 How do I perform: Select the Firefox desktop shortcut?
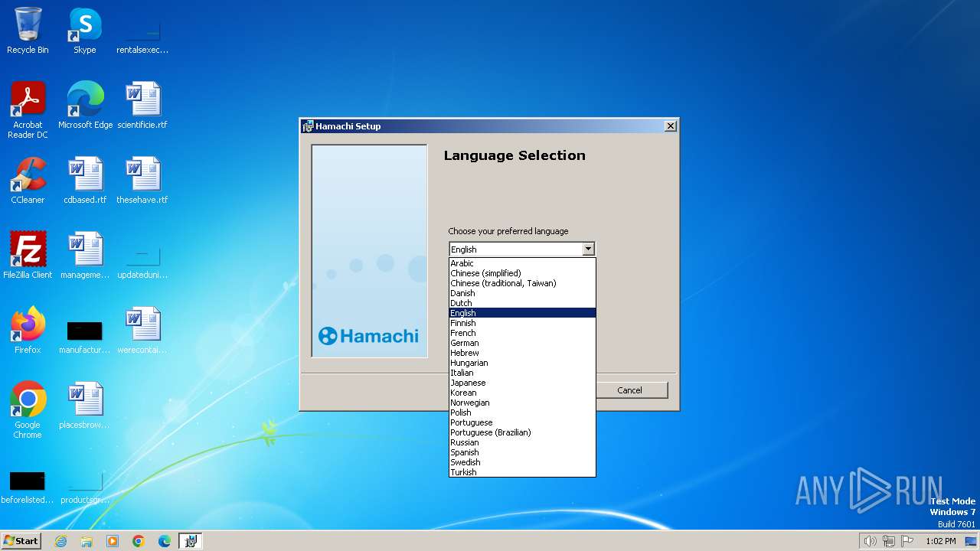(x=28, y=331)
